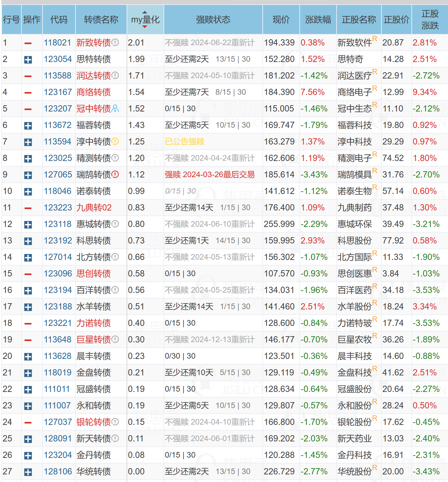Click the 正股名称 column header

[x=359, y=19]
